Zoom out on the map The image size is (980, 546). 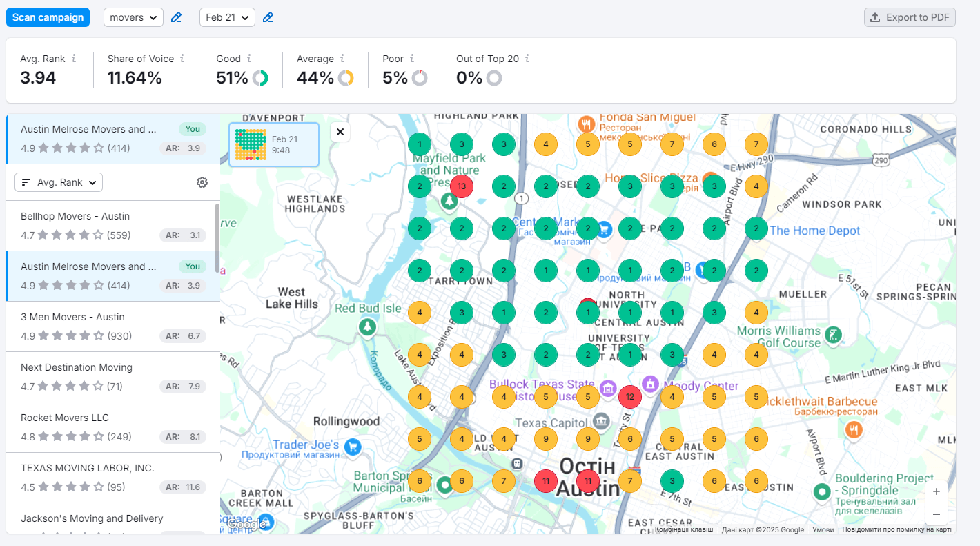pyautogui.click(x=937, y=514)
